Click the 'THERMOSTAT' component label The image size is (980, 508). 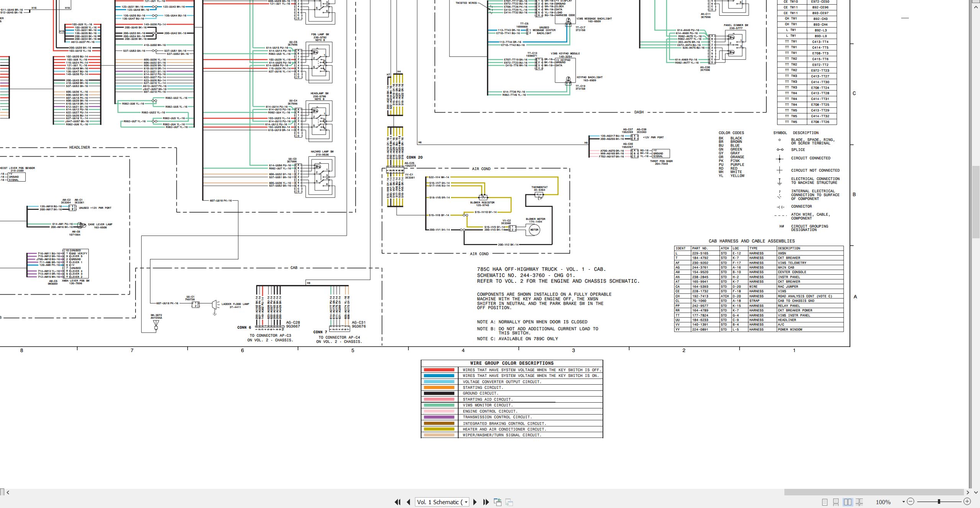pos(539,187)
